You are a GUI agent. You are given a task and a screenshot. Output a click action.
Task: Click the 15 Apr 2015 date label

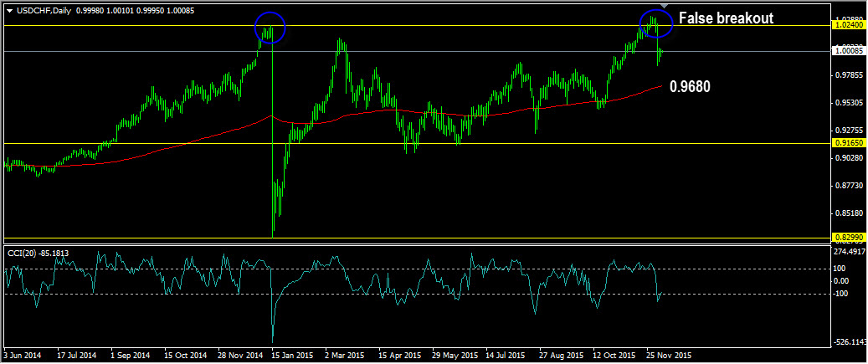point(399,354)
